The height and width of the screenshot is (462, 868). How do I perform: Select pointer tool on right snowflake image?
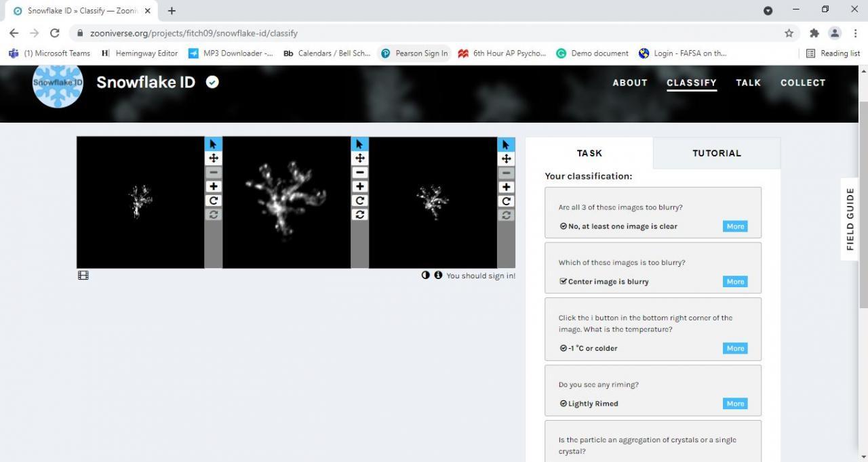[506, 144]
